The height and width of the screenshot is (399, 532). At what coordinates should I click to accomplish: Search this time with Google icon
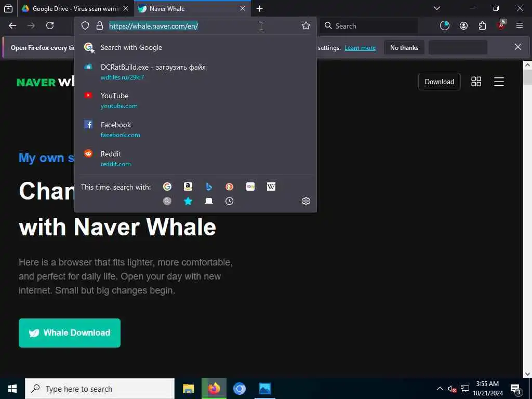coord(167,187)
